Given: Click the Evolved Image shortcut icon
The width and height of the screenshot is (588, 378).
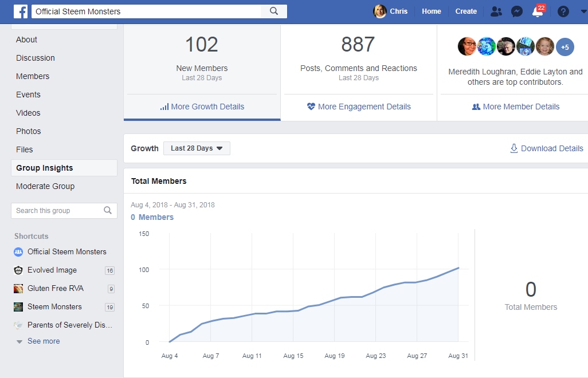Looking at the screenshot, I should [18, 270].
